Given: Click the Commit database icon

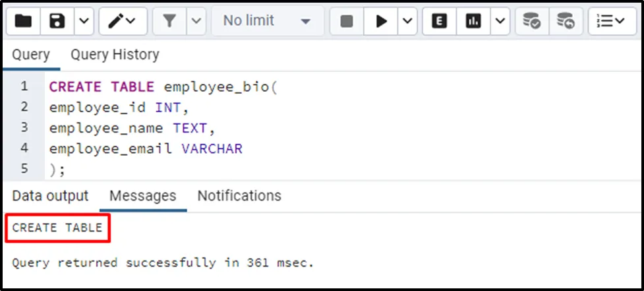Looking at the screenshot, I should tap(532, 21).
